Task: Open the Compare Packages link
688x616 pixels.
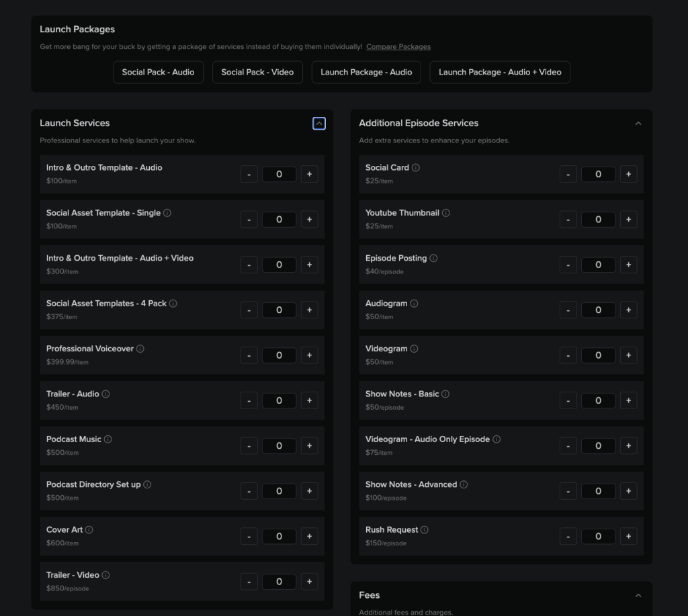Action: [398, 47]
